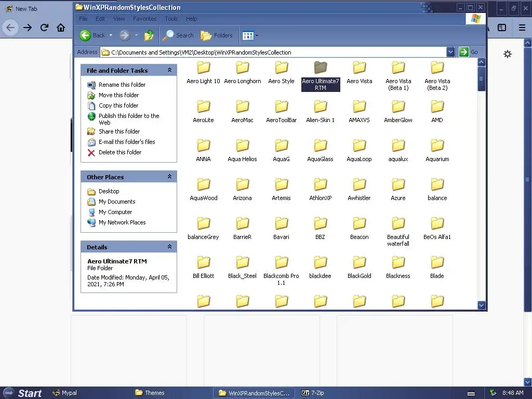Click inside the Address path field
This screenshot has height=399, width=532.
coord(273,52)
